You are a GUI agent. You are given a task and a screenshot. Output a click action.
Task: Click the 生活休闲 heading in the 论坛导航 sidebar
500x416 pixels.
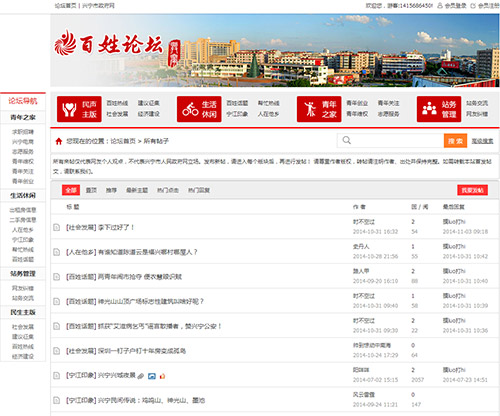pos(23,196)
